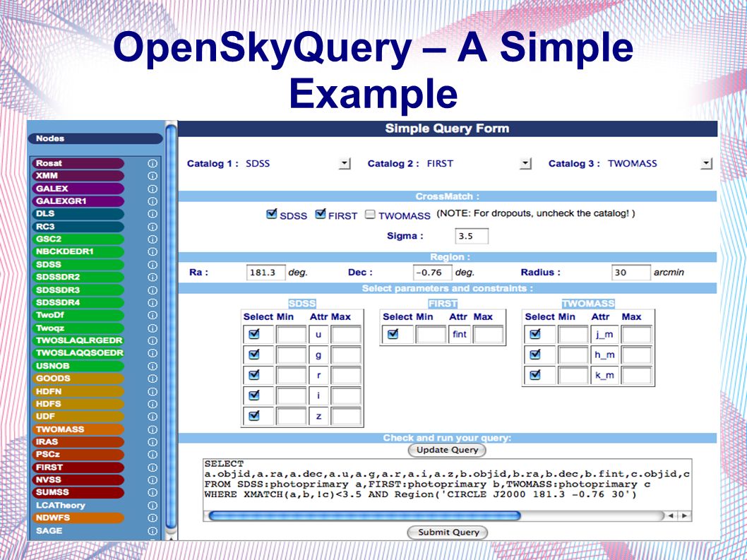This screenshot has height=560, width=747.
Task: Click info icon beside GSC2
Action: coord(153,239)
